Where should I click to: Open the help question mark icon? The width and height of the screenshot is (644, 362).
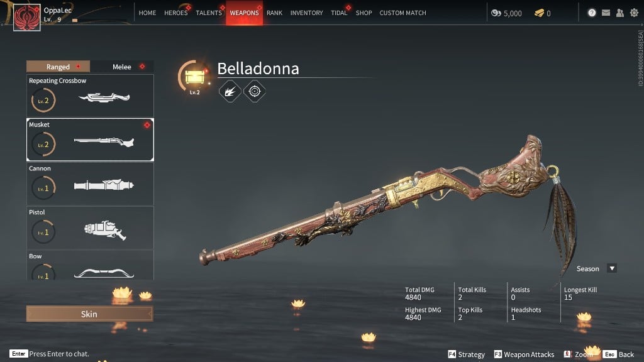click(x=591, y=13)
